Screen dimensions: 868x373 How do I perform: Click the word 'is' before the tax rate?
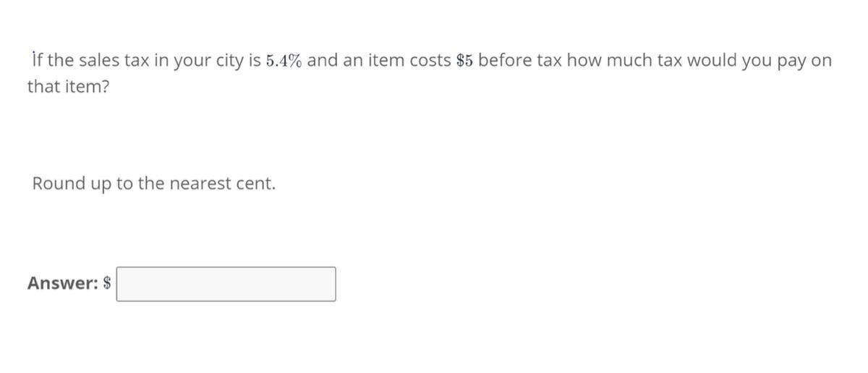255,61
